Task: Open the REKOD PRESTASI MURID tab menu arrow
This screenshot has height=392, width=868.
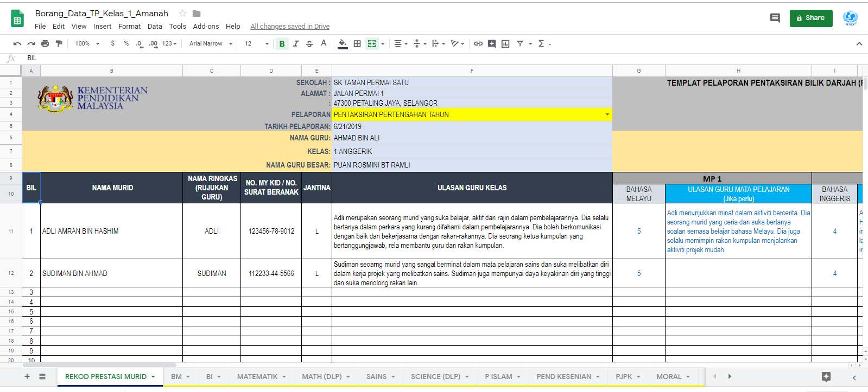Action: point(153,377)
